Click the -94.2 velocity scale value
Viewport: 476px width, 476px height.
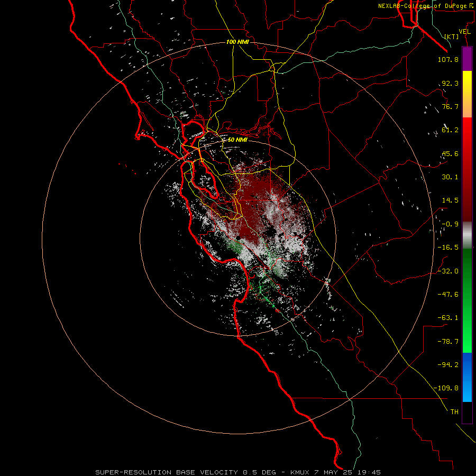(448, 365)
